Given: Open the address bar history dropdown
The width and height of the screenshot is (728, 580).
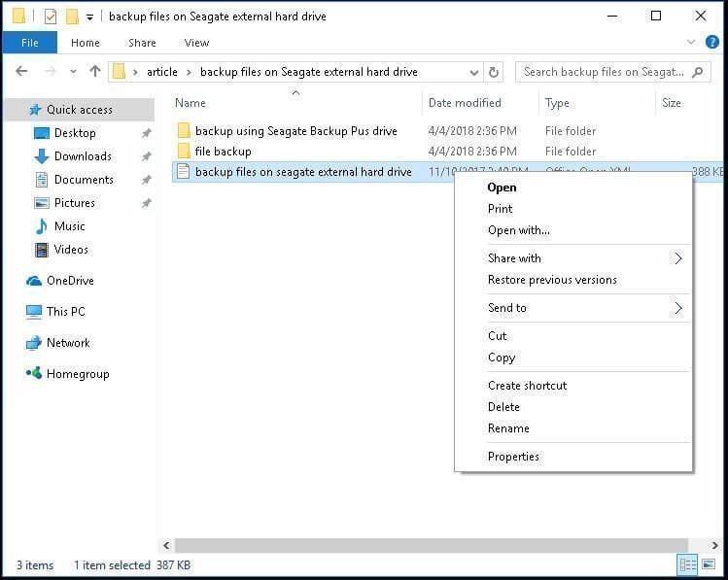Looking at the screenshot, I should click(x=474, y=73).
